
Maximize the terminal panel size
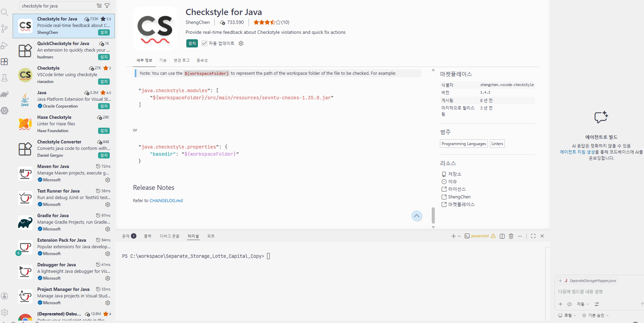[533, 236]
